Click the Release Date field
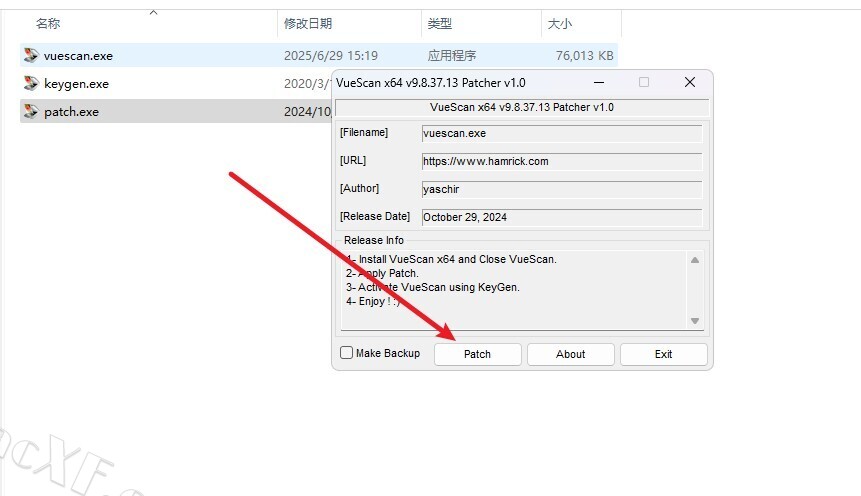Screen dimensions: 861x496 [562, 217]
